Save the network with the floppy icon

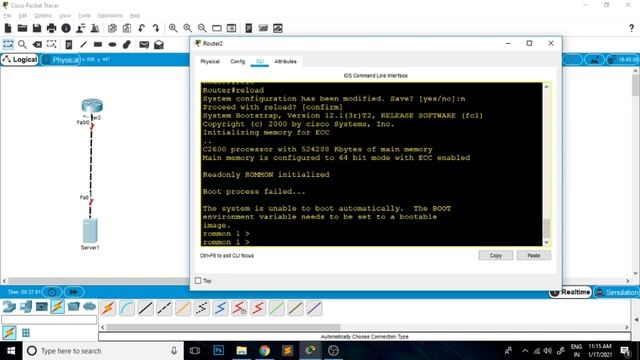[37, 28]
